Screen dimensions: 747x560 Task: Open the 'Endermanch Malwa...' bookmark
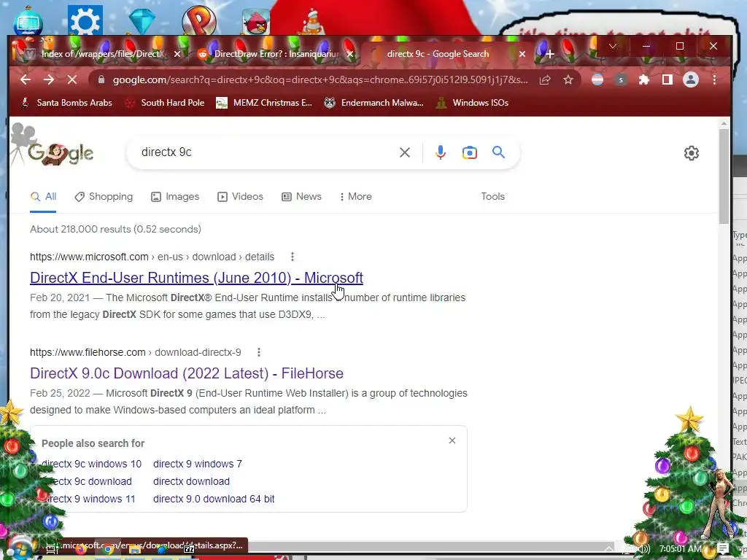tap(373, 102)
